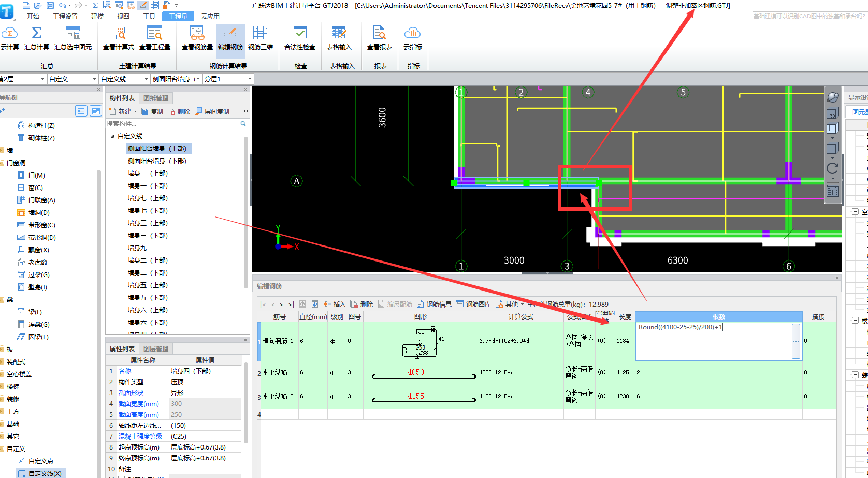This screenshot has width=868, height=478.
Task: Click 截面形状 property link
Action: point(131,393)
